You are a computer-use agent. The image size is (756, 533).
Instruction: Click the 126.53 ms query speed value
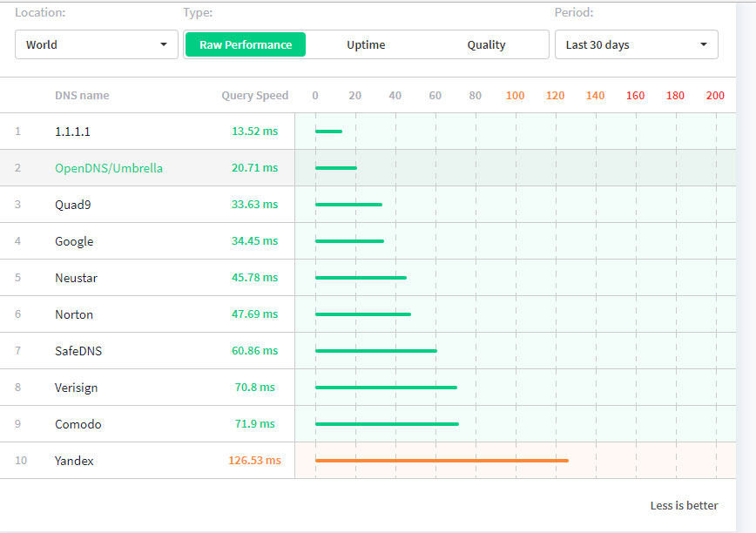(x=254, y=461)
